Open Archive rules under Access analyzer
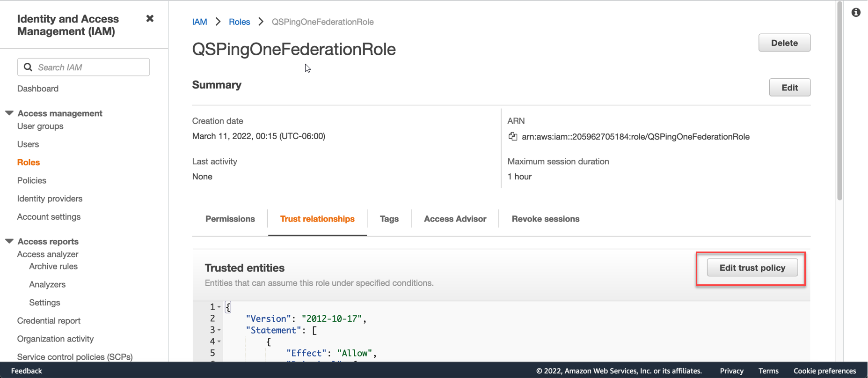The height and width of the screenshot is (378, 868). point(53,267)
